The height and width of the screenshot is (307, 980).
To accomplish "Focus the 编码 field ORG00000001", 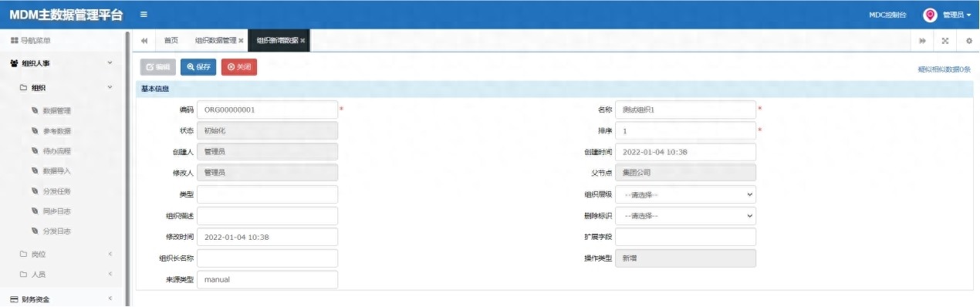I will point(267,110).
